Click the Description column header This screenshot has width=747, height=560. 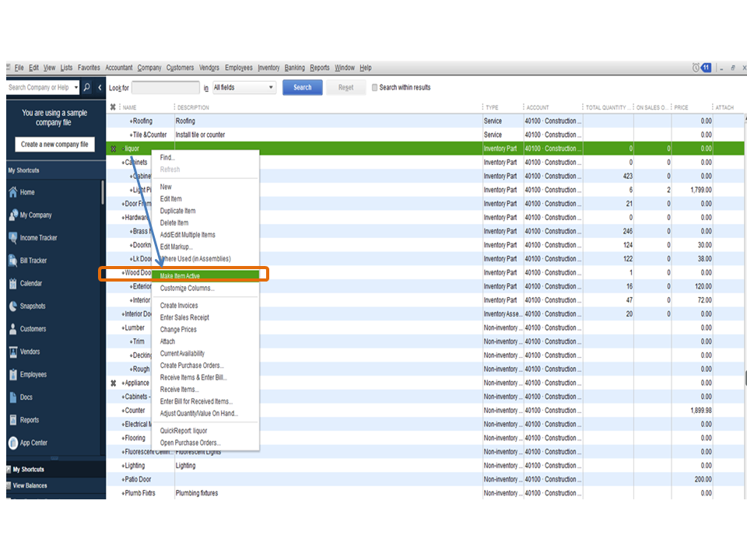[193, 107]
